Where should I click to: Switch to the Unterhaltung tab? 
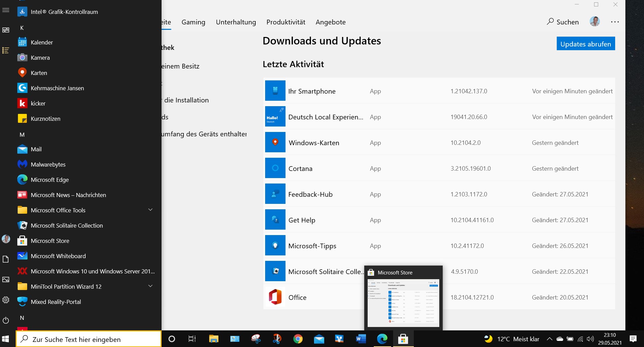tap(236, 22)
